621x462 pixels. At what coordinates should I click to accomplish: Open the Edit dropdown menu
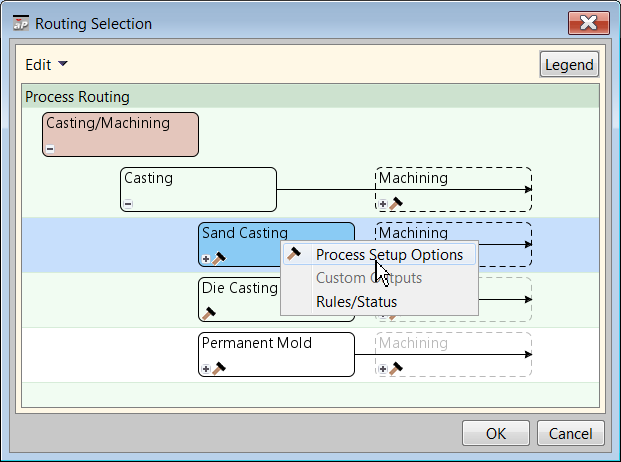[x=46, y=65]
